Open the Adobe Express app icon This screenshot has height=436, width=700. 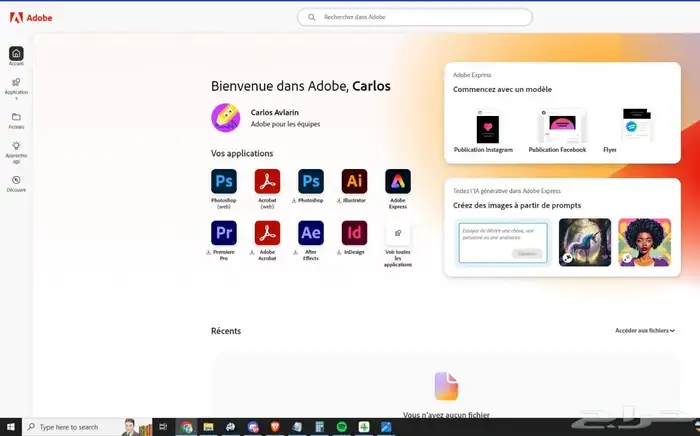(398, 181)
